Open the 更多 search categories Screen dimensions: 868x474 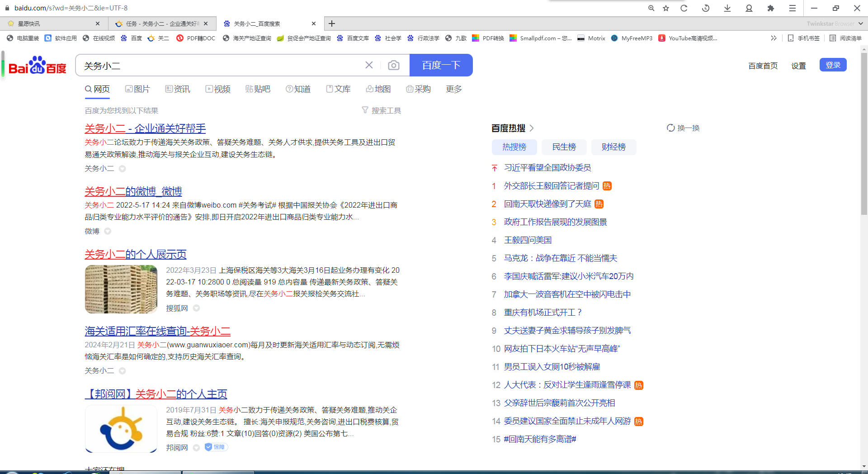tap(454, 89)
